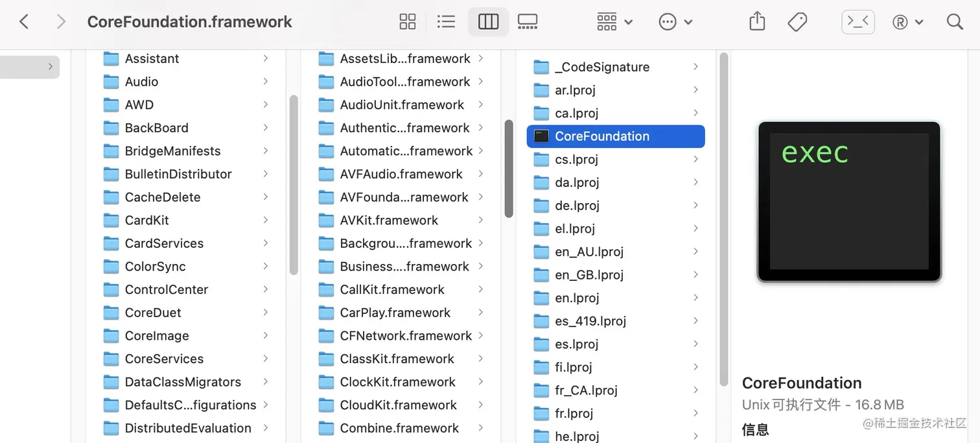The width and height of the screenshot is (980, 443).
Task: Expand the Authentic...framework chevron
Action: click(480, 128)
